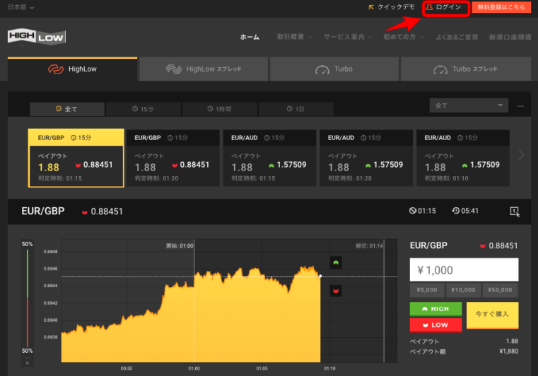Screen dimensions: 538x376
Task: Select the red LOW button
Action: [435, 325]
